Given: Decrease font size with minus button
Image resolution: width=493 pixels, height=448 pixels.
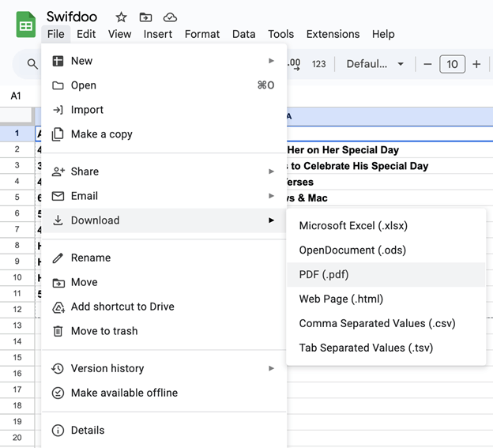Looking at the screenshot, I should 427,64.
